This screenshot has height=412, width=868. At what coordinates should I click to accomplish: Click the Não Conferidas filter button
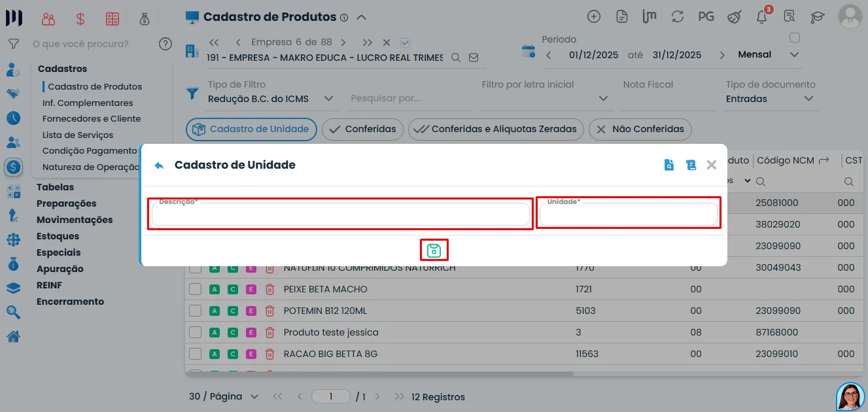coord(640,129)
